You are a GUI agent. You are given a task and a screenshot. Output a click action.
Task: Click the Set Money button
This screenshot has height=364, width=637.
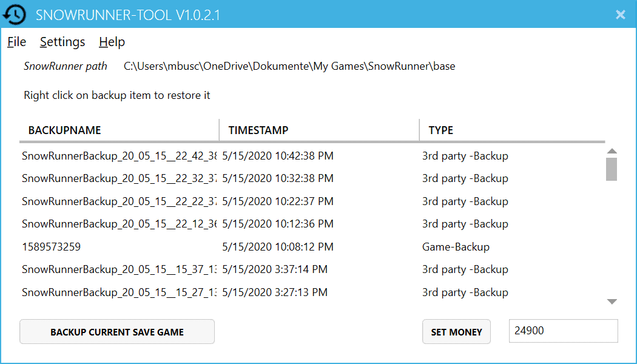(x=456, y=332)
